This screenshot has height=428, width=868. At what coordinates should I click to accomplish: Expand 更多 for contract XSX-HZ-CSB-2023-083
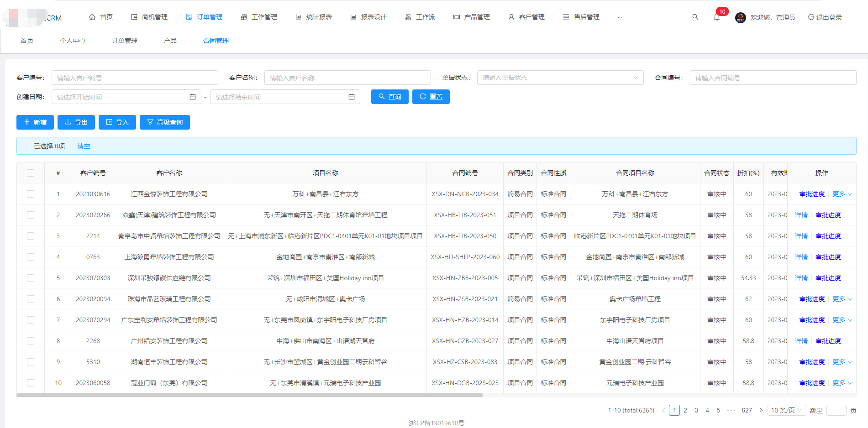coord(842,362)
